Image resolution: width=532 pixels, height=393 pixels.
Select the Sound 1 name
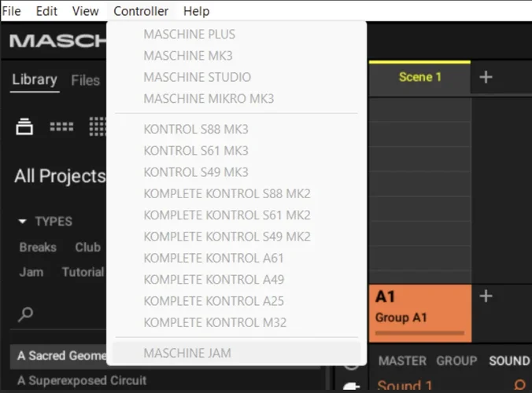(405, 386)
